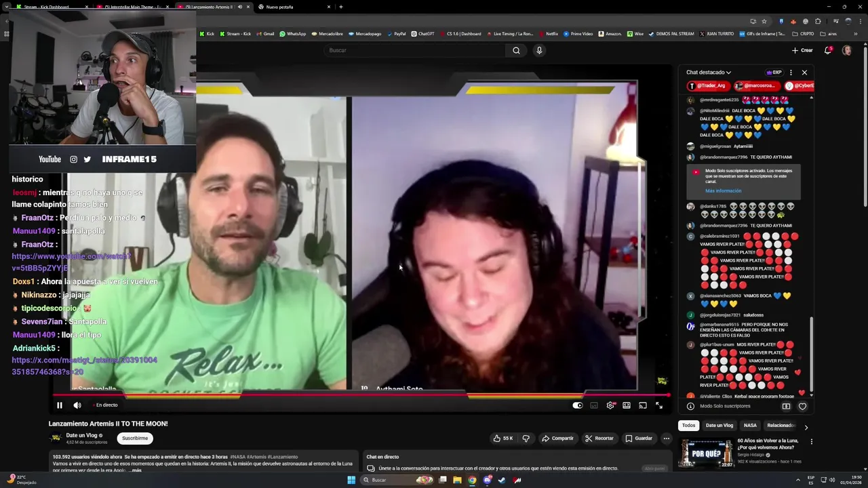868x488 pixels.
Task: Subscribe with the Suscribirme button
Action: (x=135, y=439)
